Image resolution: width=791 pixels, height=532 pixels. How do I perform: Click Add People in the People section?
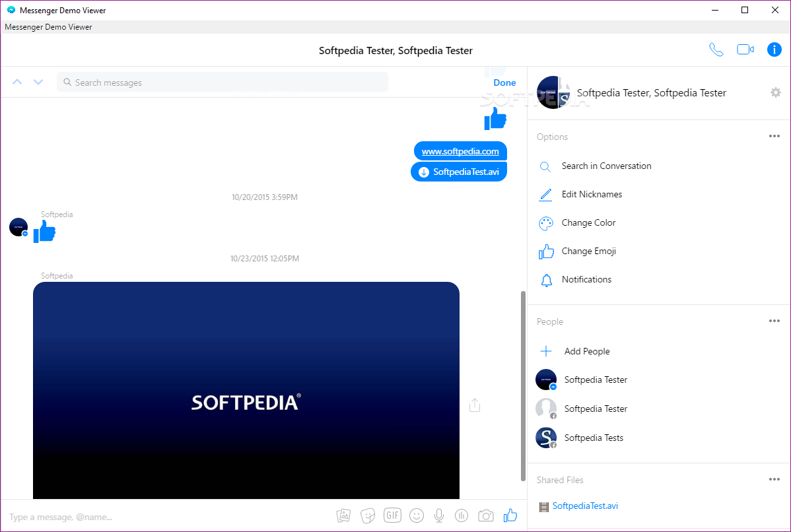587,351
